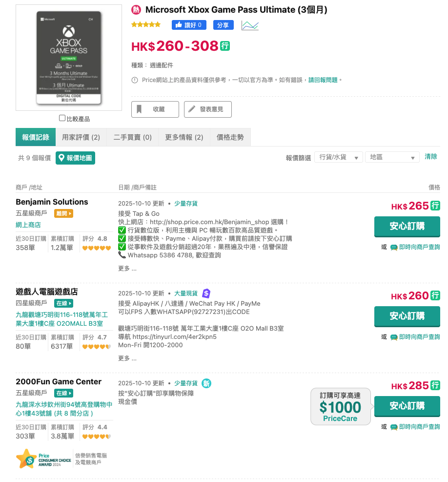Click Benjamin Solutions' 離開 status toggle
The image size is (448, 482).
click(x=63, y=213)
